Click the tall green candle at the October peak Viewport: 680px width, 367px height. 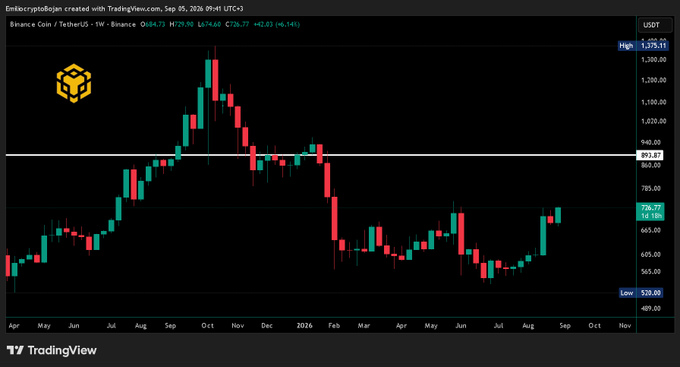(x=208, y=74)
